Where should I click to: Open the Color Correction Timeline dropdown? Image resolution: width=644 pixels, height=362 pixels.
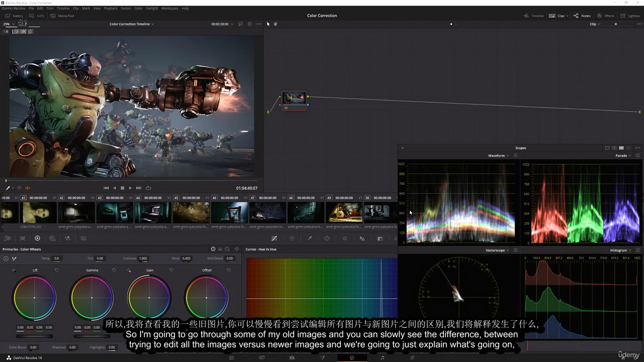pos(131,24)
